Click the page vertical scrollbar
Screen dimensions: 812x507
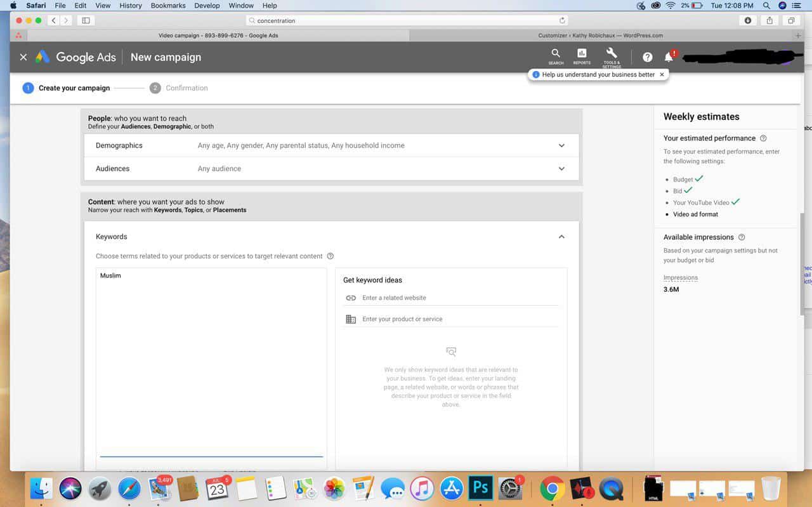click(802, 263)
